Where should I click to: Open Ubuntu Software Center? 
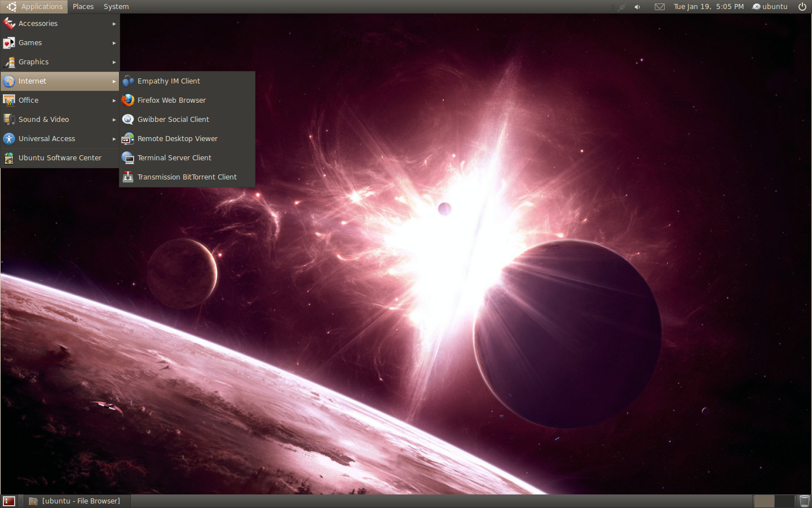pos(60,158)
